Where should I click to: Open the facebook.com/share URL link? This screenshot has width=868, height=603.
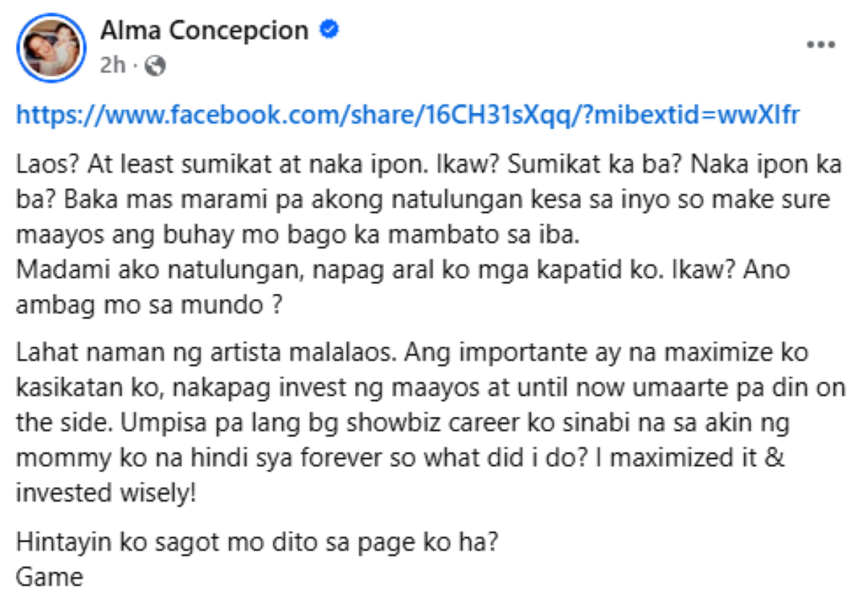tap(407, 116)
